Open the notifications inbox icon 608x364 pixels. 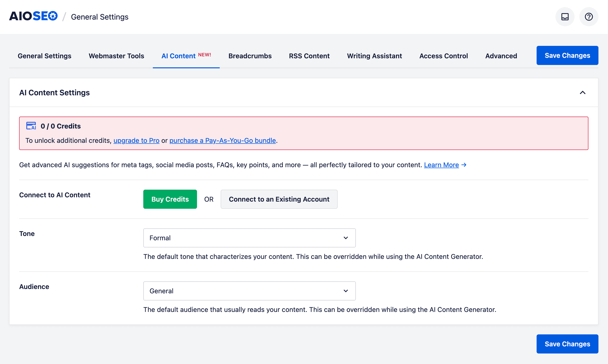[565, 17]
